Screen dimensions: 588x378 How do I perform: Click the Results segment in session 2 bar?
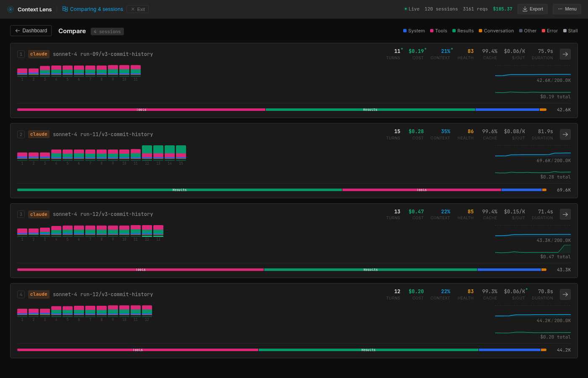pyautogui.click(x=179, y=190)
